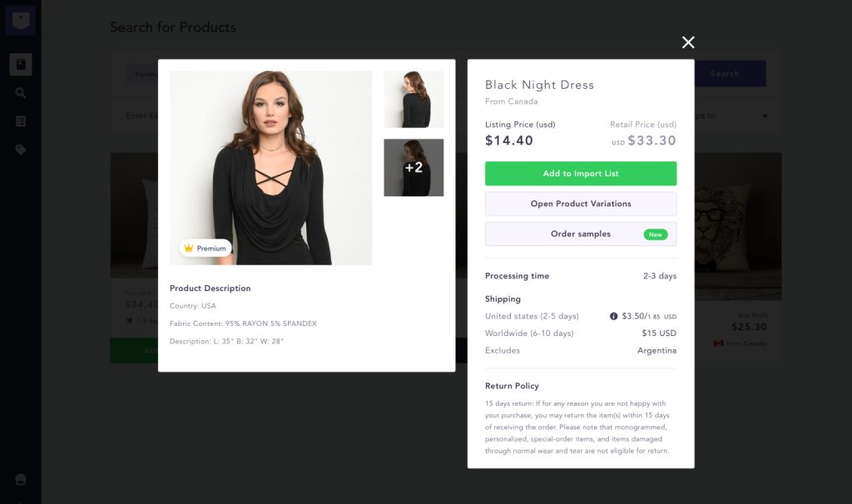
Task: Click the app logo in sidebar
Action: pyautogui.click(x=21, y=20)
